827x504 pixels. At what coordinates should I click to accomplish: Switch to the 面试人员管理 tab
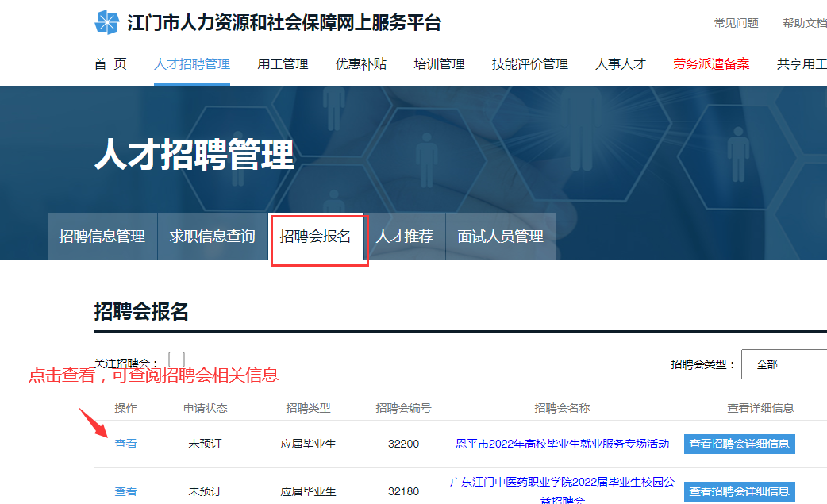[x=500, y=237]
